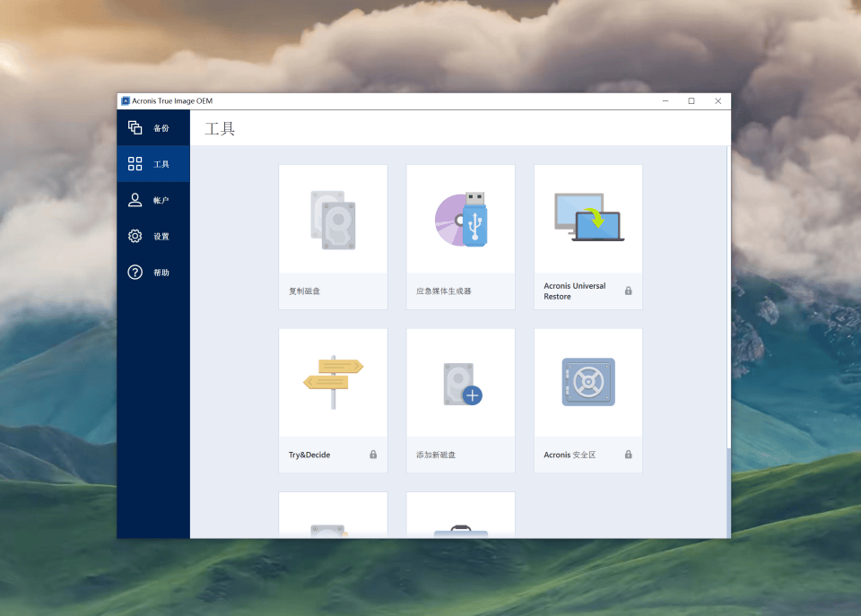Screen dimensions: 861x616
Task: Open the 设置 gear icon
Action: (x=135, y=236)
